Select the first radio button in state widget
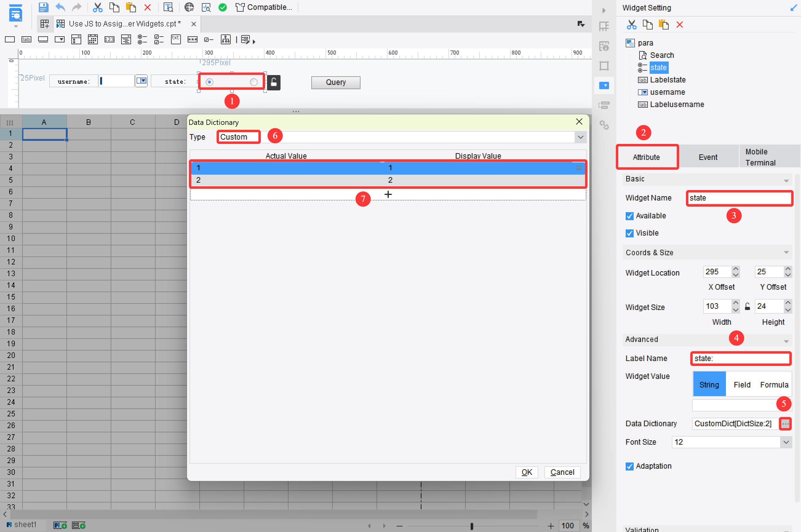The width and height of the screenshot is (801, 532). tap(210, 82)
